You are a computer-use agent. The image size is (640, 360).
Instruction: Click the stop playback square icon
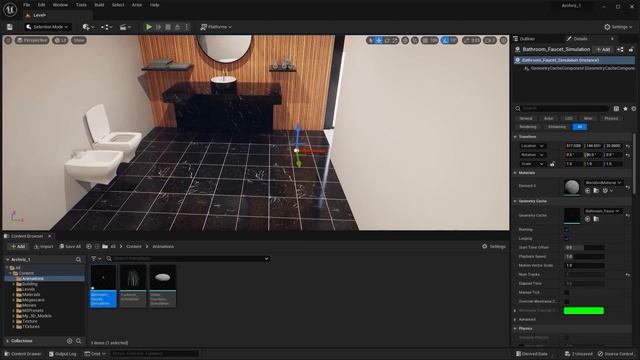point(168,27)
